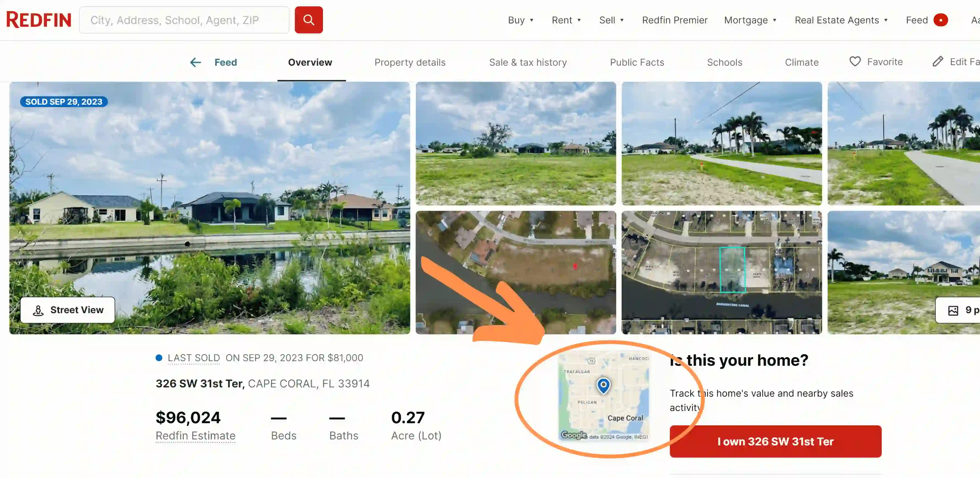Expand the Real Estate Agents menu
Screen dimensions: 980x478
point(841,20)
